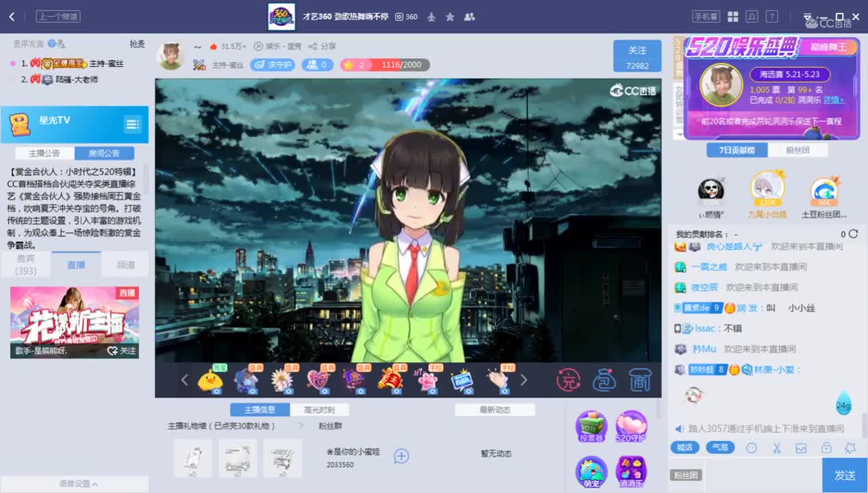Click 抢麦 in the mic queue
Image resolution: width=868 pixels, height=493 pixels.
[x=137, y=44]
